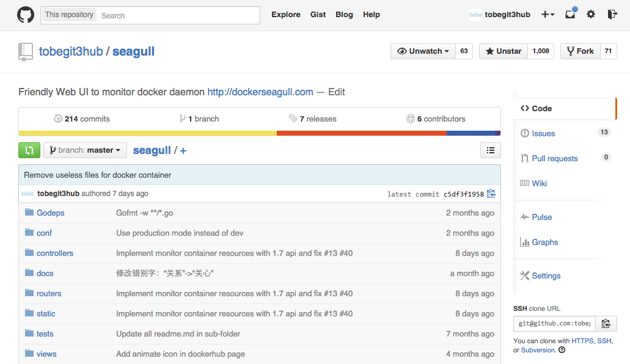Click the Godeps folder icon

[29, 212]
